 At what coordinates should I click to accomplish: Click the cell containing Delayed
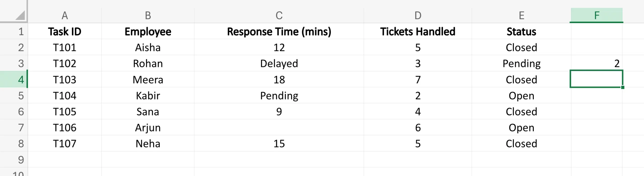(x=279, y=63)
